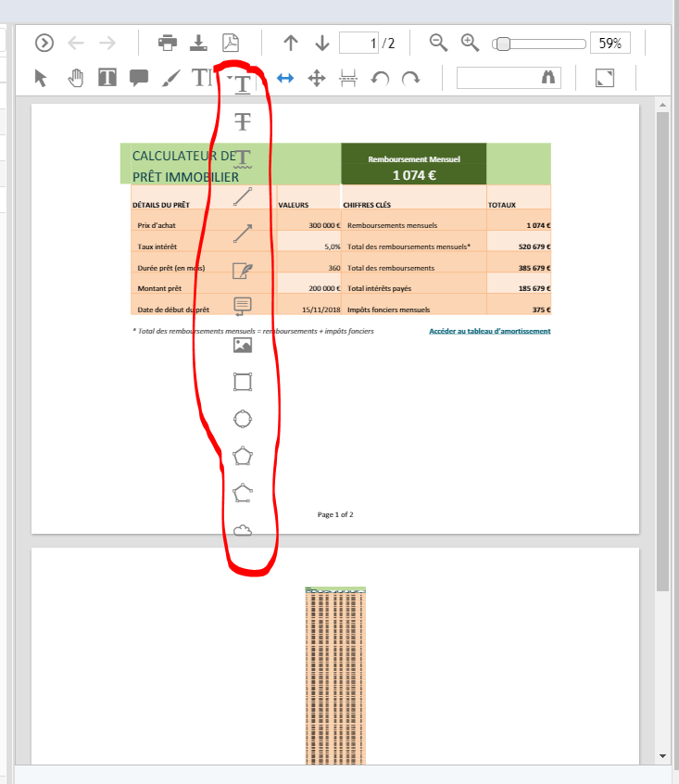
Task: Toggle fit-to-width blue arrow button
Action: click(285, 78)
